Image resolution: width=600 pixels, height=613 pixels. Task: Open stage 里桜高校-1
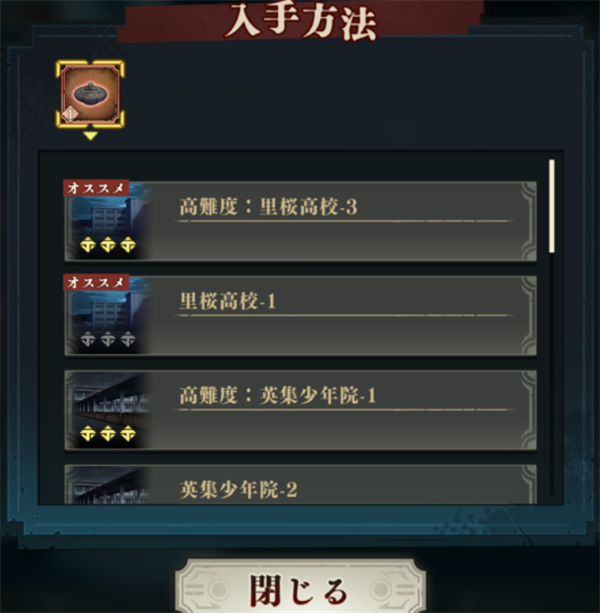(x=300, y=316)
